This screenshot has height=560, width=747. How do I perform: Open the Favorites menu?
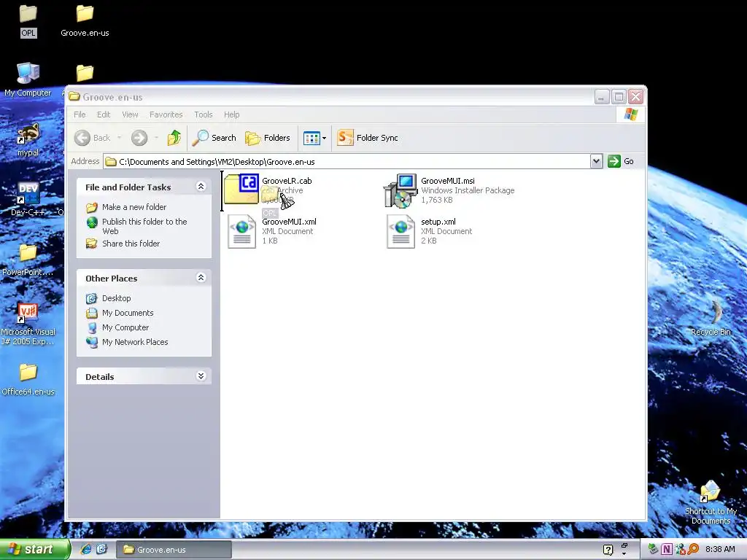pyautogui.click(x=166, y=114)
